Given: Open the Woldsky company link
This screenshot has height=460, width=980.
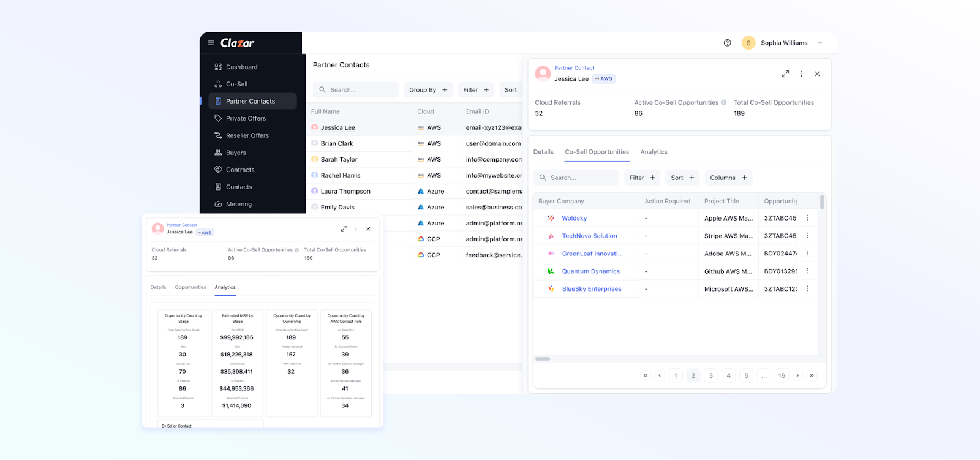Looking at the screenshot, I should point(575,218).
